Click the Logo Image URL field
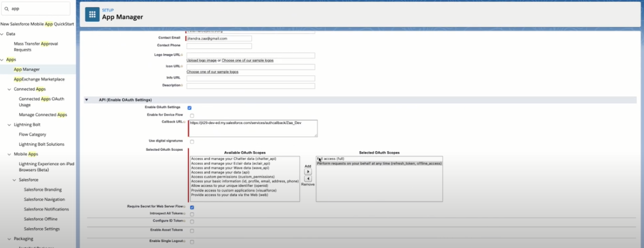The width and height of the screenshot is (644, 248). tap(251, 56)
